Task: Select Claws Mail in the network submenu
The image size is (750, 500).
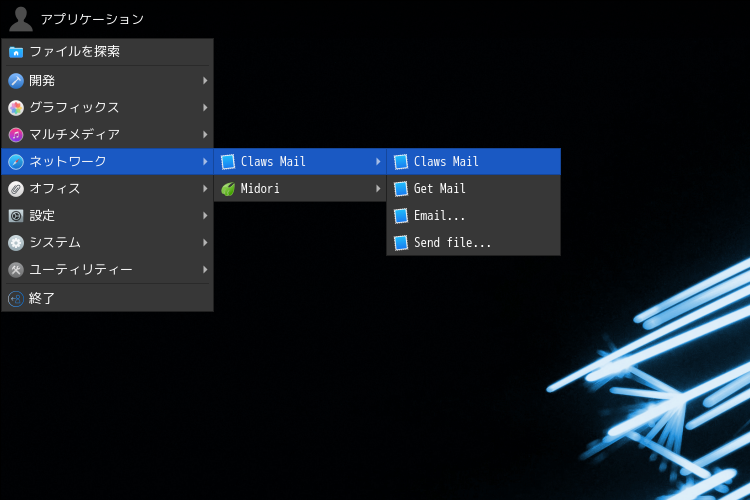Action: 300,161
